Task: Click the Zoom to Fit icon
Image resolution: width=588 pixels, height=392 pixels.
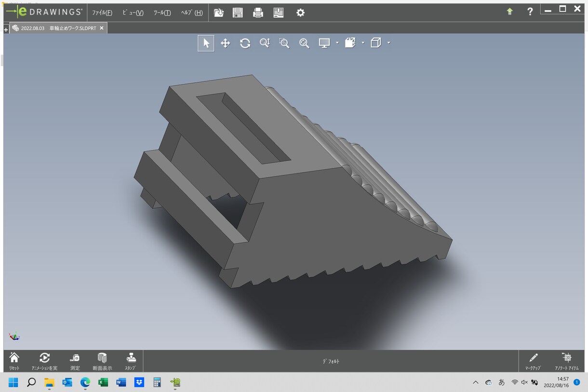Action: click(304, 43)
